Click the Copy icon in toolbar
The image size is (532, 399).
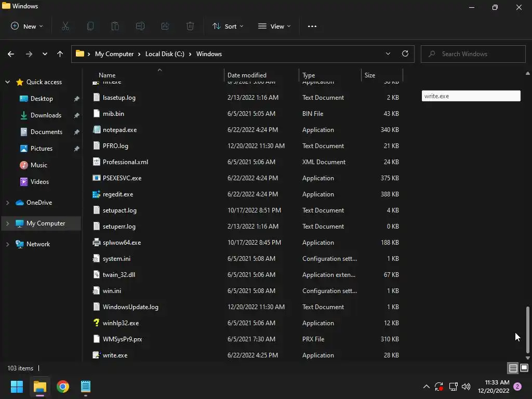(90, 26)
